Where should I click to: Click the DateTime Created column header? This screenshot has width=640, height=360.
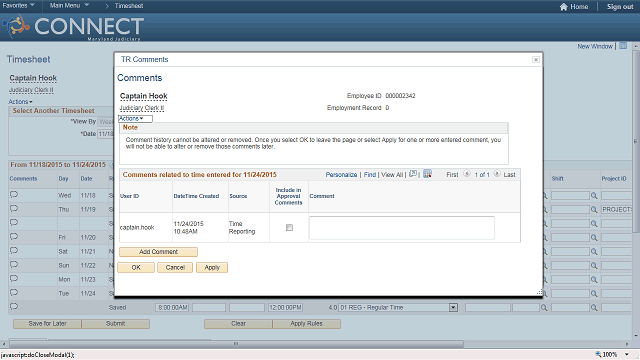[x=196, y=196]
